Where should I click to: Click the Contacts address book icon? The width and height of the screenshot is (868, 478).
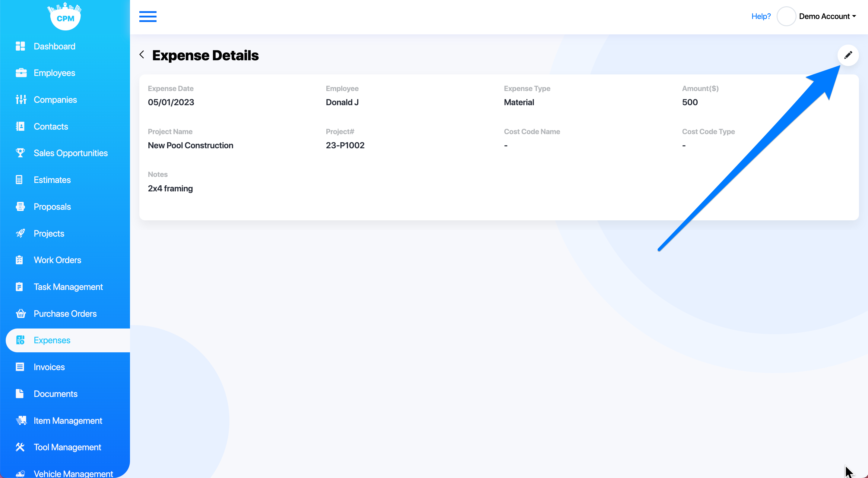21,126
